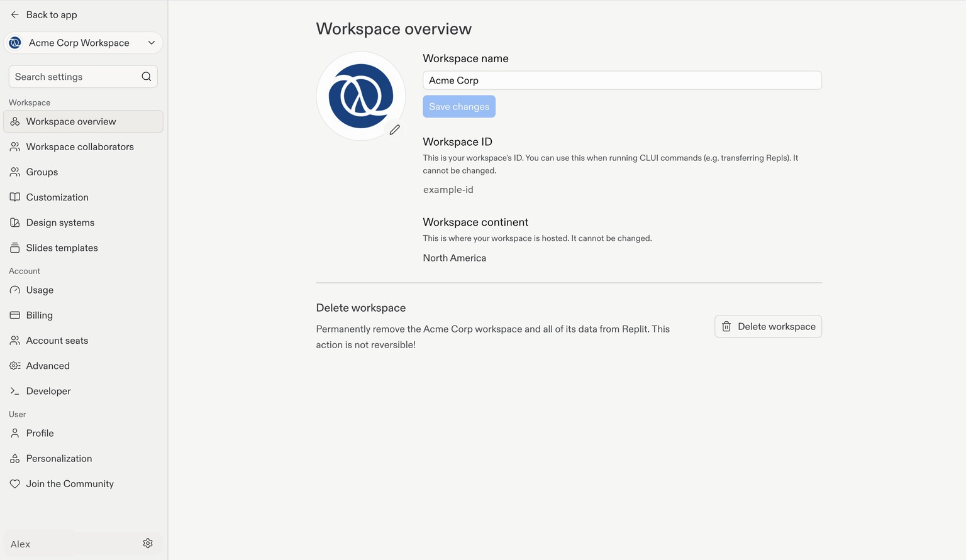Select the example-id workspace ID text

tap(448, 190)
